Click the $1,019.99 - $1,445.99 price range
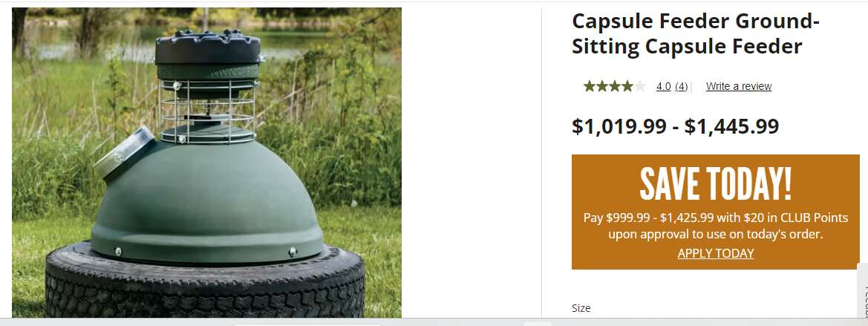 [676, 126]
